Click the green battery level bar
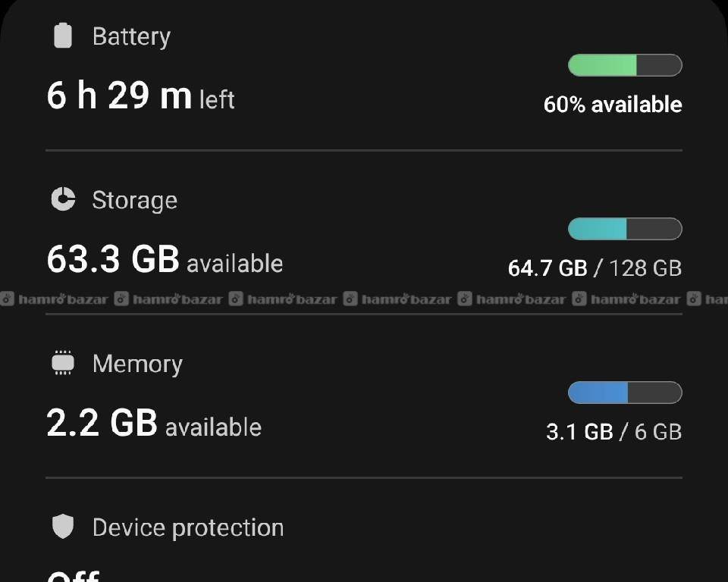This screenshot has height=582, width=728. [x=625, y=65]
